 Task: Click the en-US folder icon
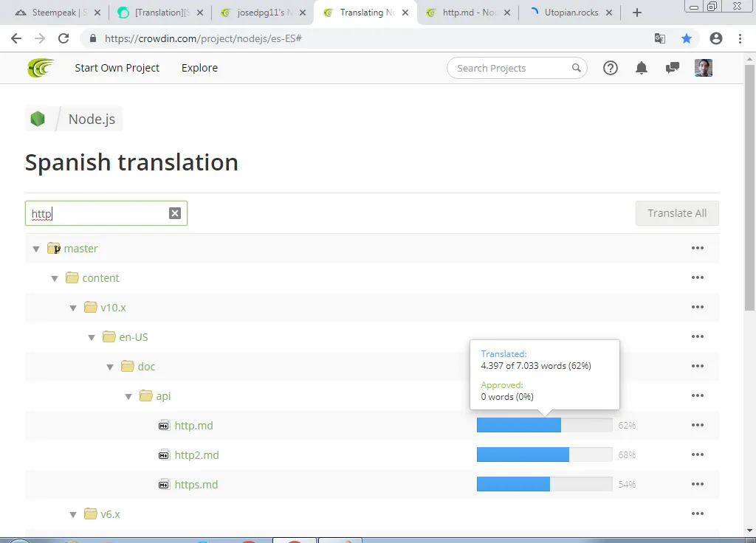point(109,336)
